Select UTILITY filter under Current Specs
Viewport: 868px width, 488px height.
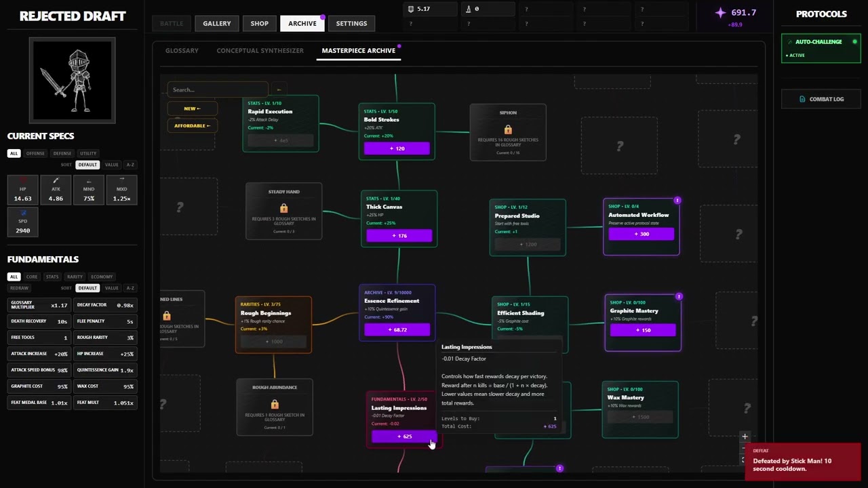88,153
